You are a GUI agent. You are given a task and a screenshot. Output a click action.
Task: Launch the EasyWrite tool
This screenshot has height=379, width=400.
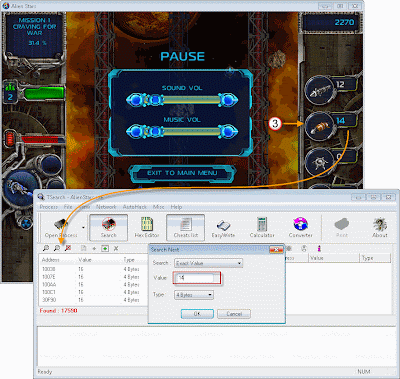pyautogui.click(x=223, y=227)
